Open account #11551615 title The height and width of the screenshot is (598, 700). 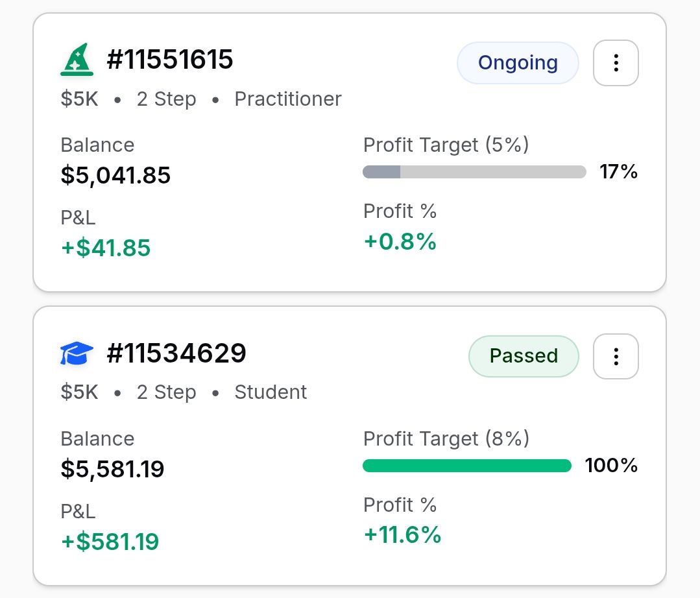click(170, 60)
